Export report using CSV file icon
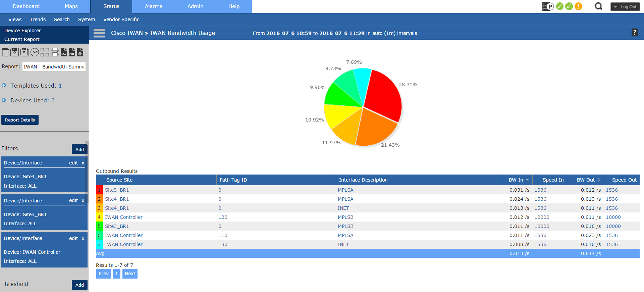644x292 pixels. pyautogui.click(x=64, y=52)
